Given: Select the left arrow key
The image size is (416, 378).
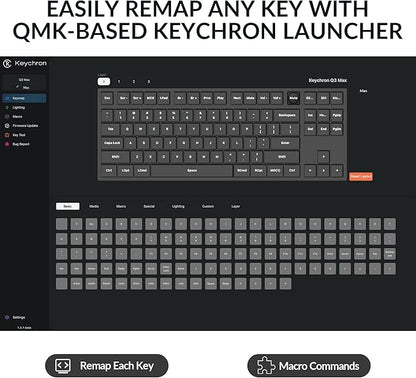Looking at the screenshot, I should 310,170.
